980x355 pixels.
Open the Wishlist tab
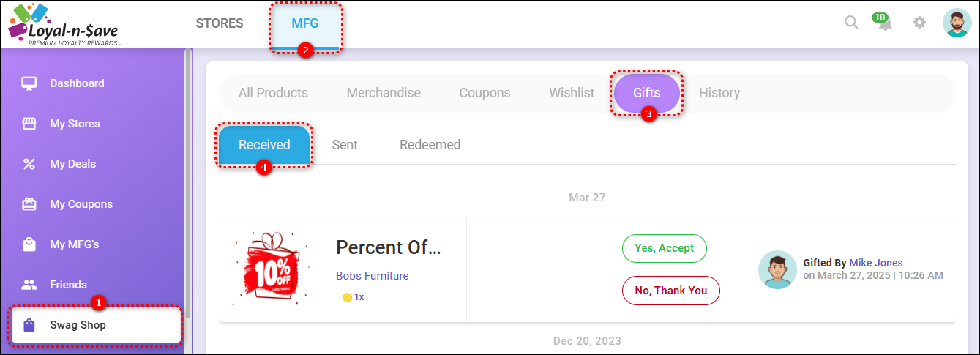pos(572,93)
